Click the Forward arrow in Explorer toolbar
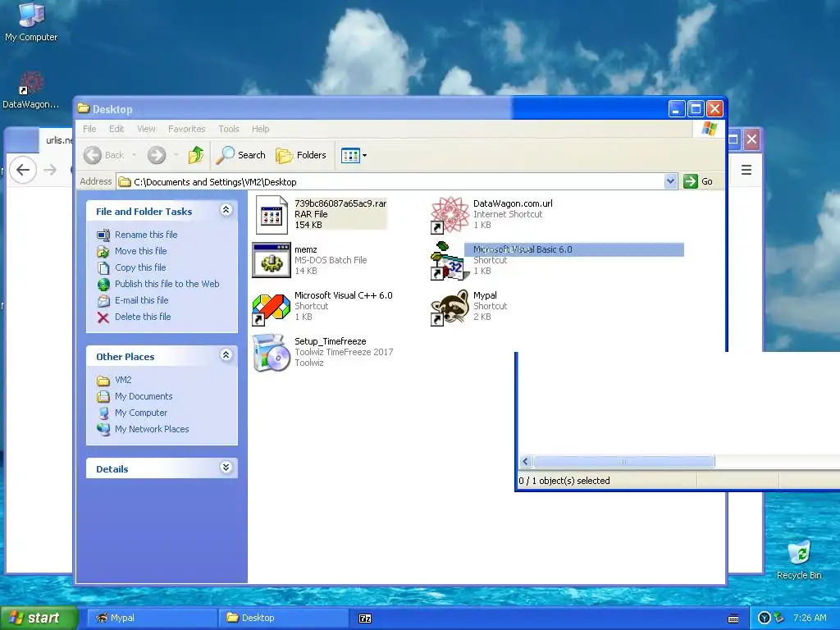Screen dimensions: 840x630 click(157, 155)
